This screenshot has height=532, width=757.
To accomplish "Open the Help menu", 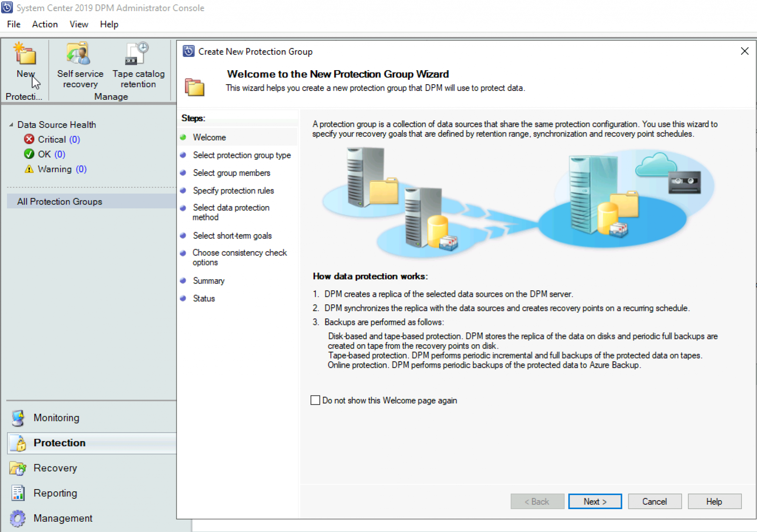I will (109, 24).
